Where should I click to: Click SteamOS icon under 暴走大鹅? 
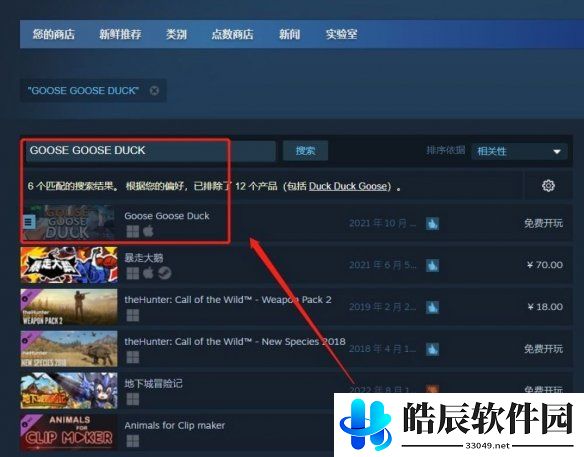[x=164, y=273]
